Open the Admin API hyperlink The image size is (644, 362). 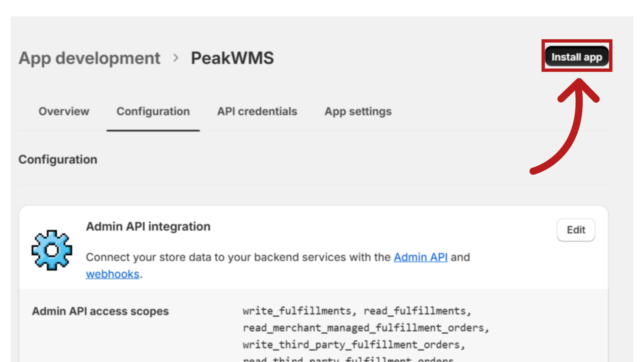pyautogui.click(x=420, y=257)
